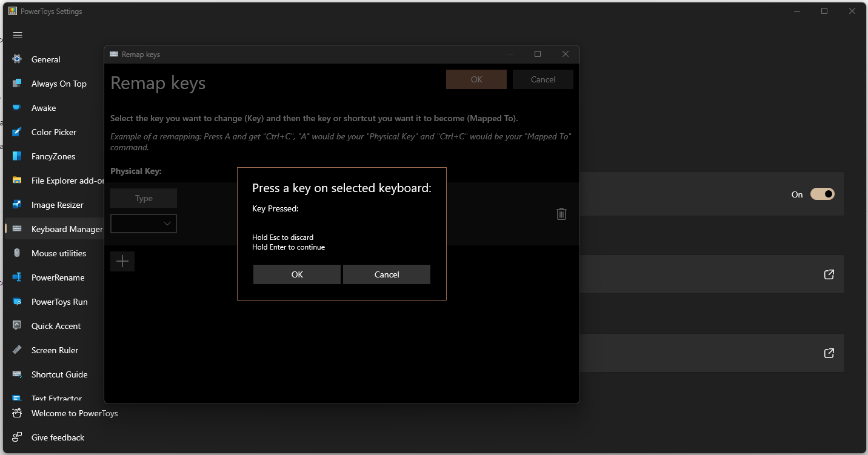Open FancyZones settings from sidebar

(x=16, y=156)
